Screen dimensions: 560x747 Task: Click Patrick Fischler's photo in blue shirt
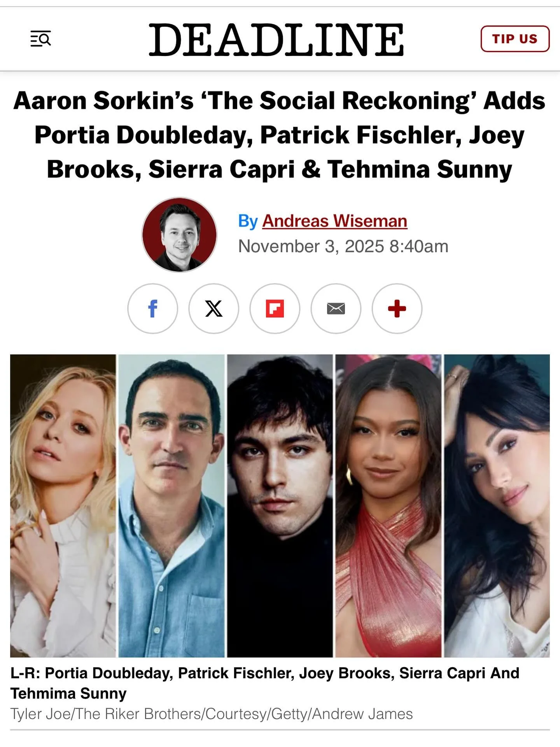[171, 506]
